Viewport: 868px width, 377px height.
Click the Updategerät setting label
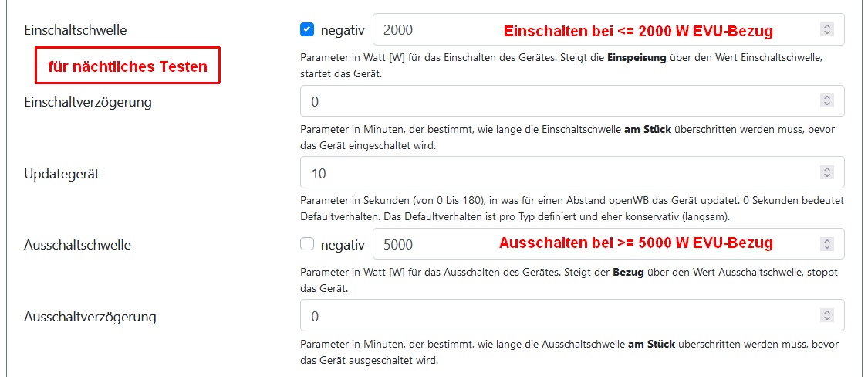(x=62, y=173)
